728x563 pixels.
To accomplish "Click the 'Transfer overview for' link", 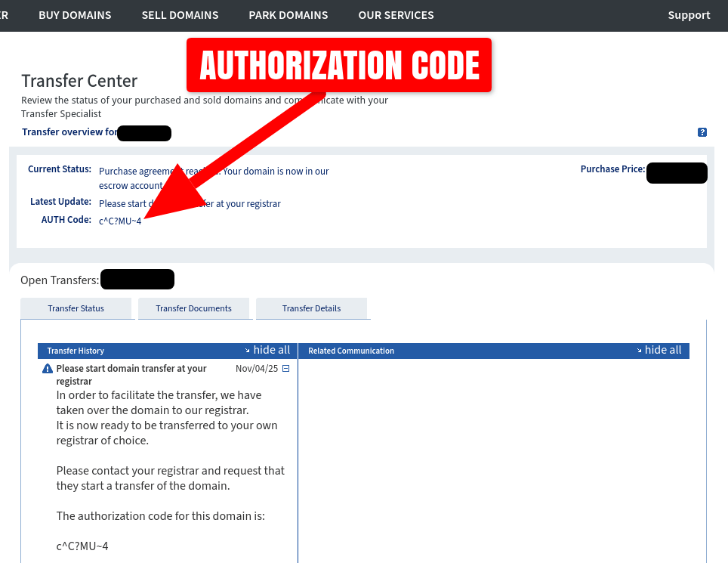I will 69,132.
